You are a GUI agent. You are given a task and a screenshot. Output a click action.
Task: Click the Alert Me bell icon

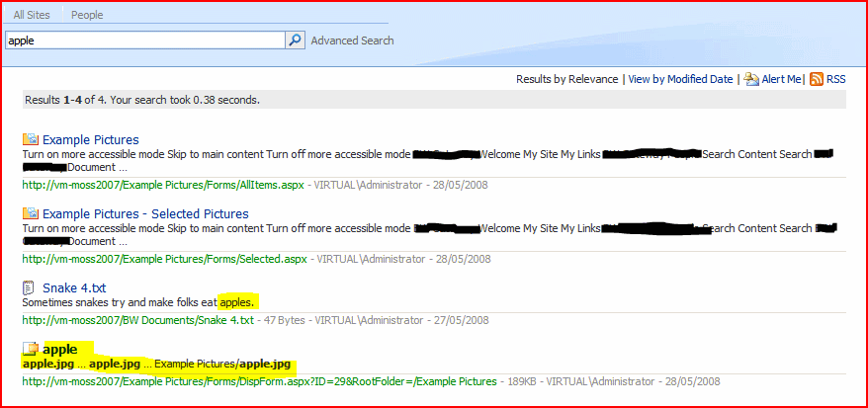(751, 79)
